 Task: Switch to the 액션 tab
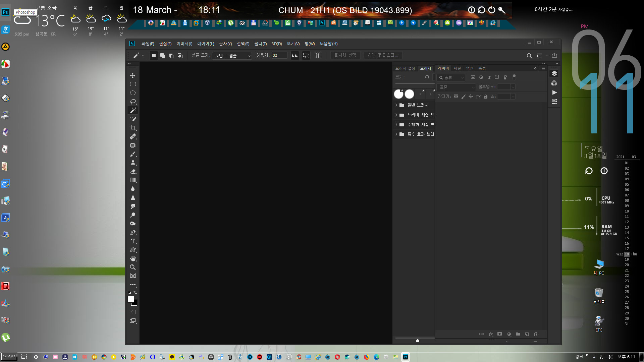[x=470, y=68]
